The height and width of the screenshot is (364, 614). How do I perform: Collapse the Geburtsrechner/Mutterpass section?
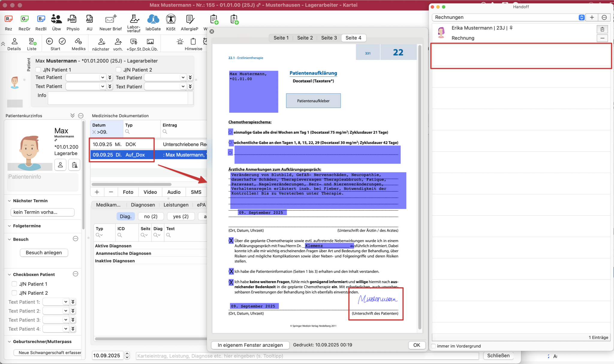[x=9, y=342]
